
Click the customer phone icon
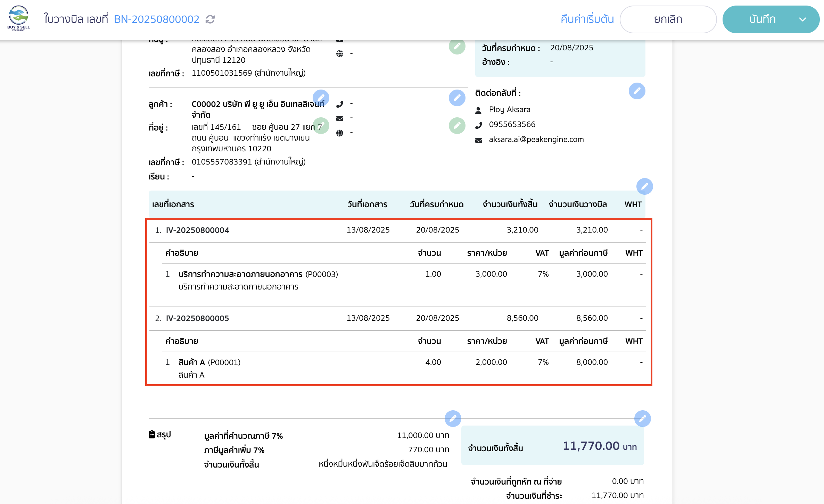coord(340,104)
